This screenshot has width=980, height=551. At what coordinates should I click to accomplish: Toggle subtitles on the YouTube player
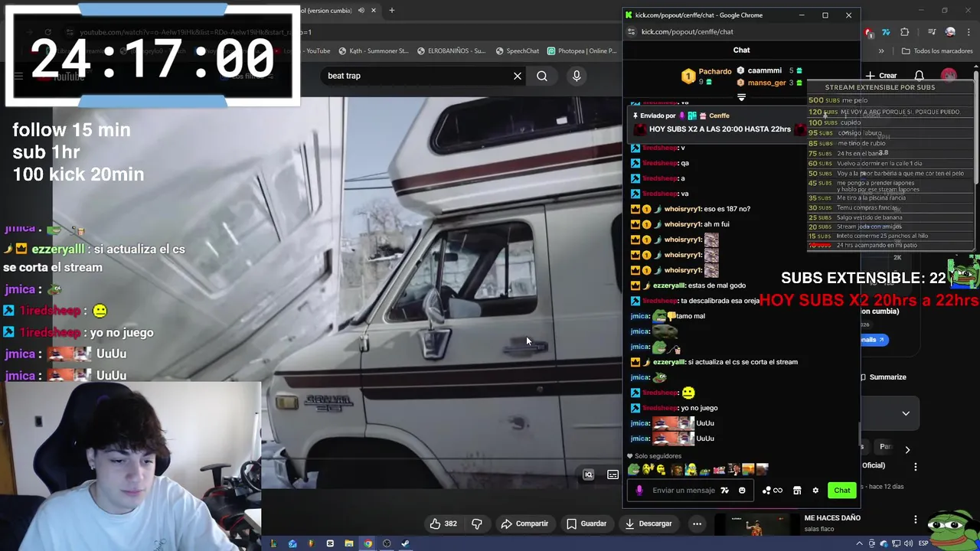point(612,474)
